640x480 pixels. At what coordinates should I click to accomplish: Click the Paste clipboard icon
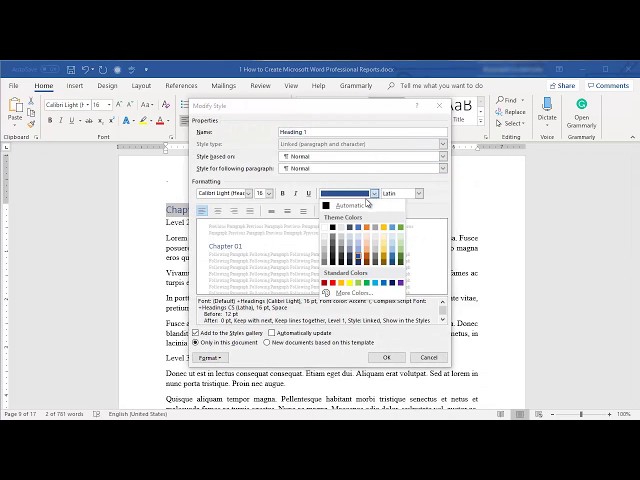pos(15,105)
